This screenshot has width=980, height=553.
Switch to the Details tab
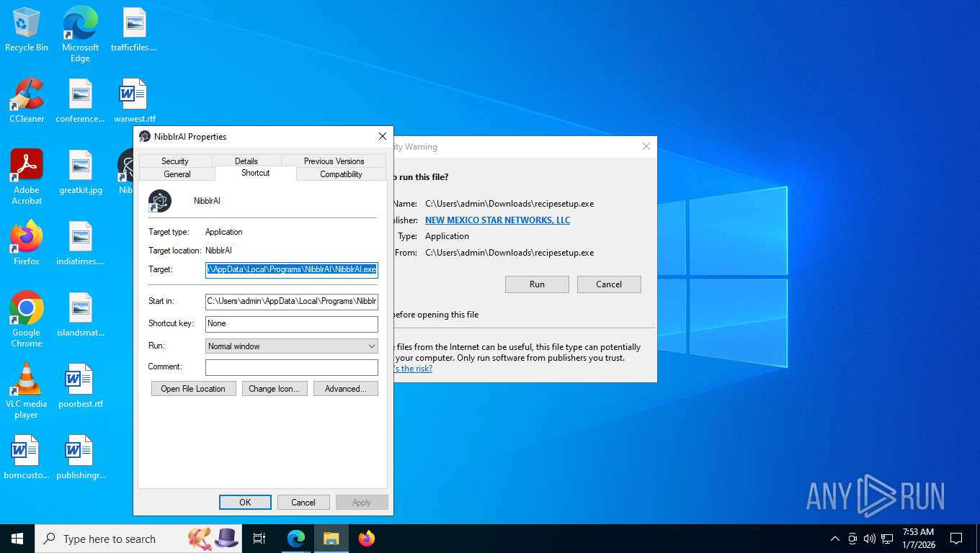[246, 161]
